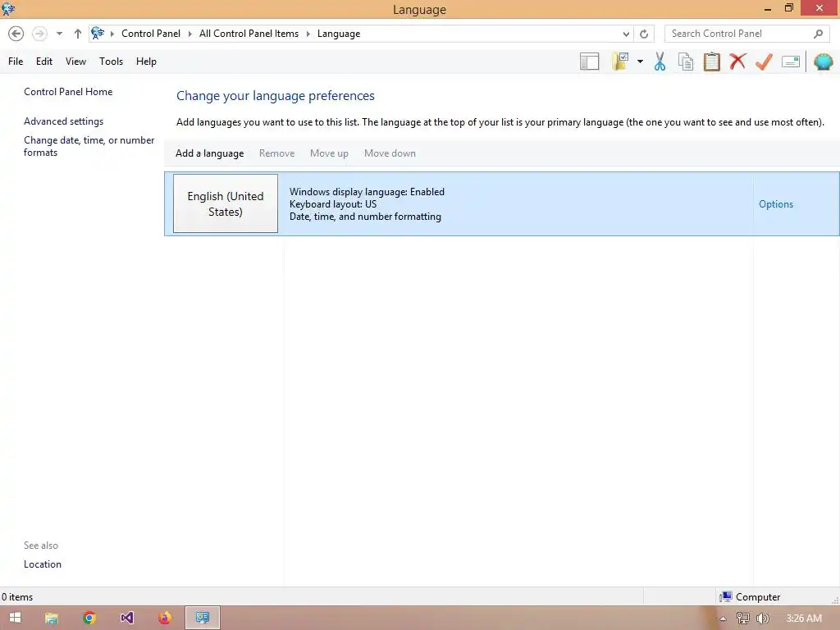840x630 pixels.
Task: Click the Copy documents icon
Action: pyautogui.click(x=686, y=62)
